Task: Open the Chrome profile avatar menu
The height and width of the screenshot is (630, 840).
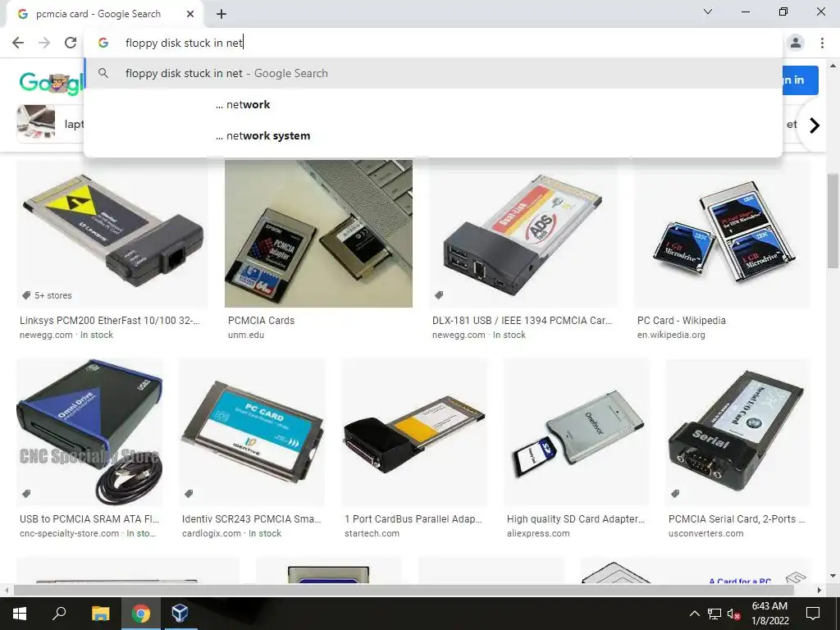Action: pos(796,43)
